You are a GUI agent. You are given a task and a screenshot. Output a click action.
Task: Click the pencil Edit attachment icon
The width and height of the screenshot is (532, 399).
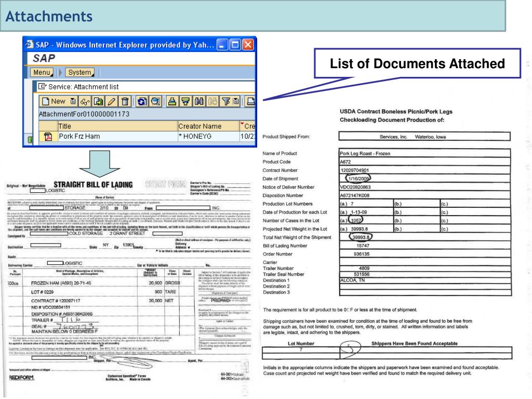click(112, 101)
